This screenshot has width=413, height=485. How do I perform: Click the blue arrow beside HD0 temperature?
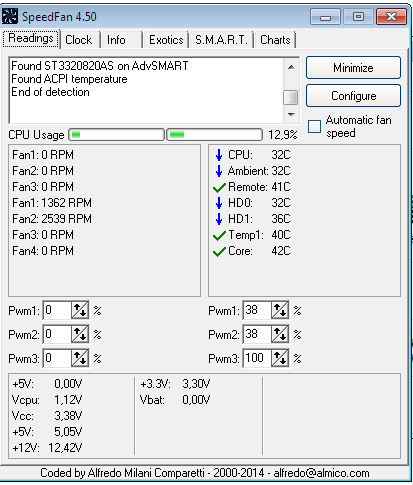pyautogui.click(x=219, y=203)
